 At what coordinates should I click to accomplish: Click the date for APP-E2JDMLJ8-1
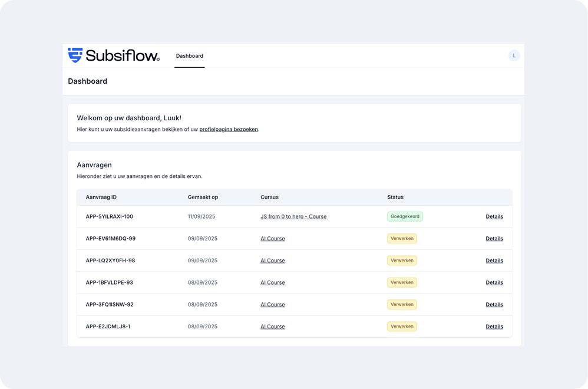coord(203,327)
